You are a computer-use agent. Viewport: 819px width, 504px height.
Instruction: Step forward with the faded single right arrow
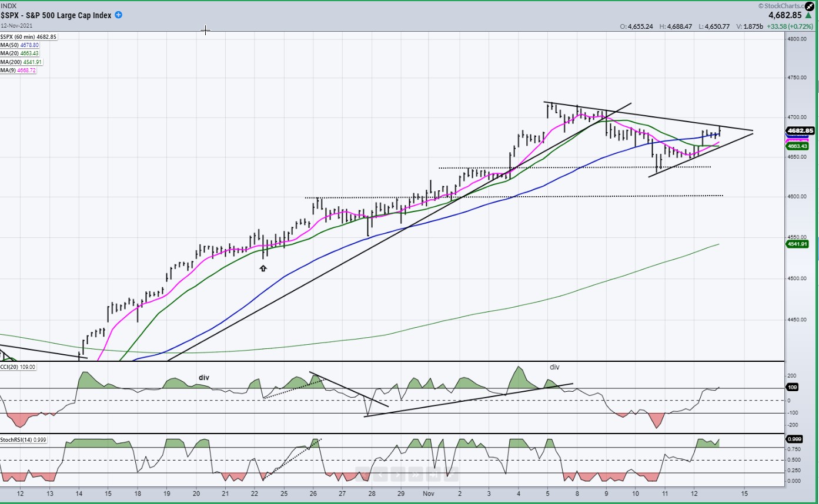coord(398,474)
